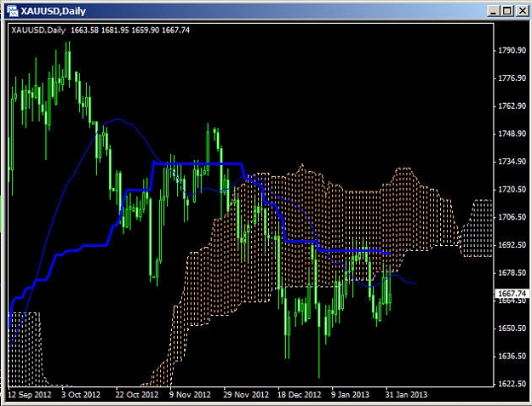Screen dimensions: 532x406
Task: Click the 31 Jan 2013 date label
Action: pos(406,395)
